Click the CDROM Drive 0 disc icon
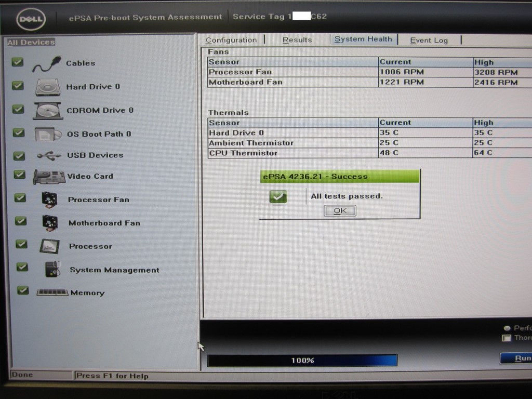 coord(48,111)
